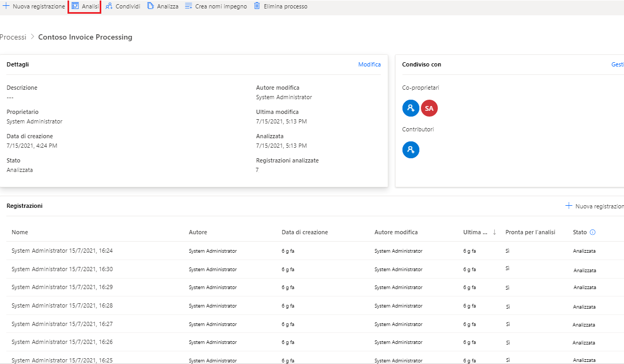This screenshot has width=624, height=364.
Task: Click '6 g fa' creation date in 16:28 row
Action: pos(288,306)
